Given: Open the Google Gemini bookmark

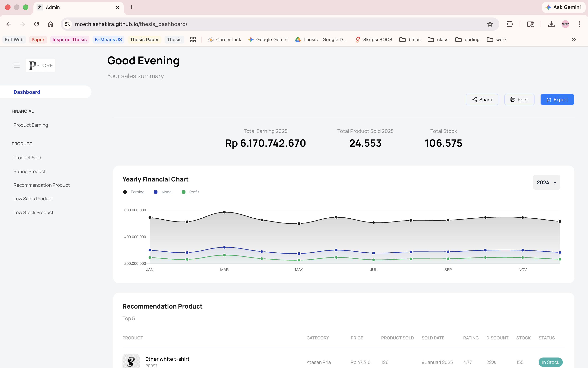Looking at the screenshot, I should pyautogui.click(x=268, y=40).
